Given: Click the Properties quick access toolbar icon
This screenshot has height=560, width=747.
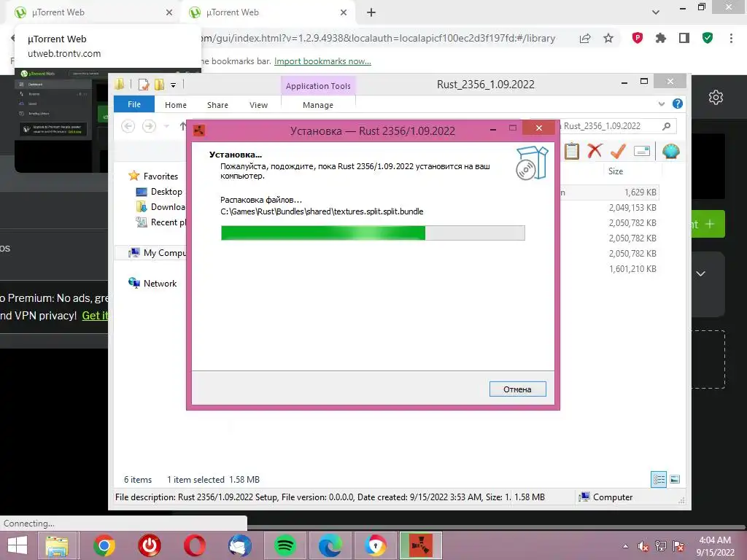Looking at the screenshot, I should [x=144, y=85].
